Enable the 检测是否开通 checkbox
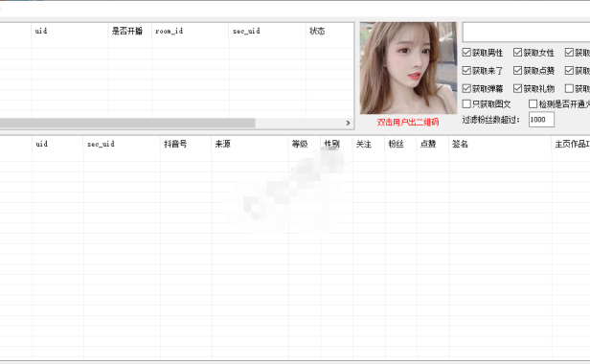 pyautogui.click(x=559, y=103)
